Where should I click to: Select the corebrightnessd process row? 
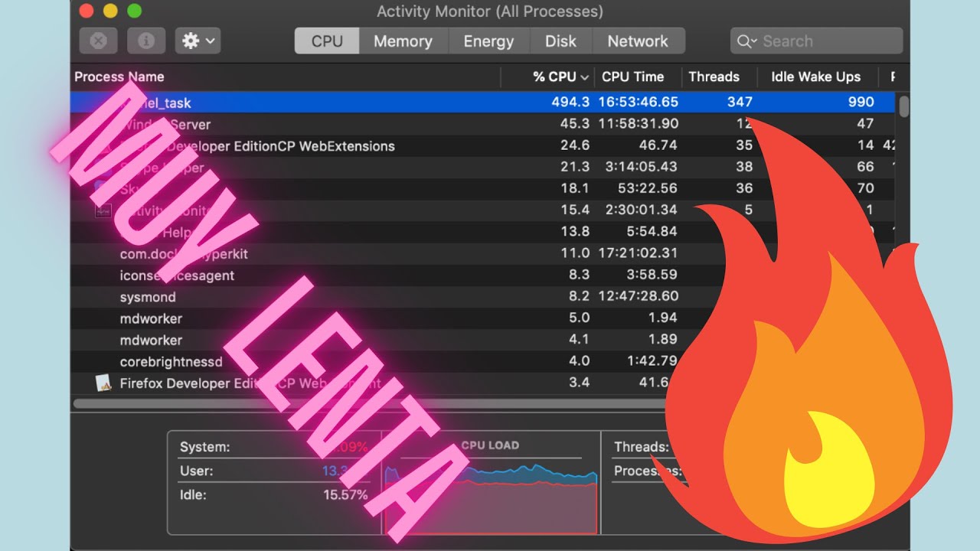tap(482, 361)
